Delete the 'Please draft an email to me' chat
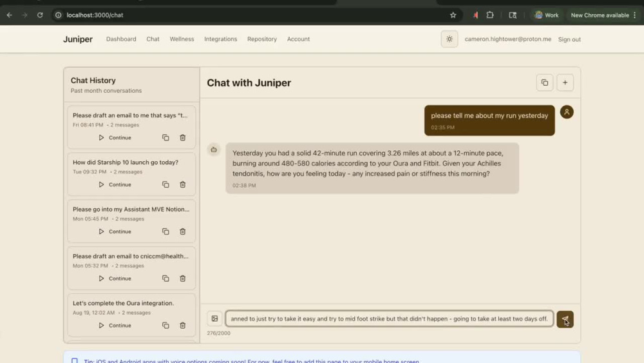Viewport: 644px width, 363px height. coord(183,138)
